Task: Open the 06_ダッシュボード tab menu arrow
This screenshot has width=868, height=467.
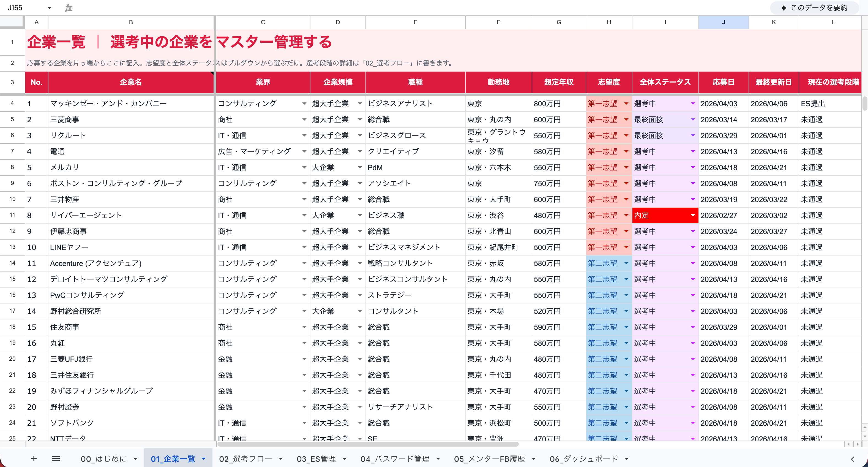Action: click(626, 458)
